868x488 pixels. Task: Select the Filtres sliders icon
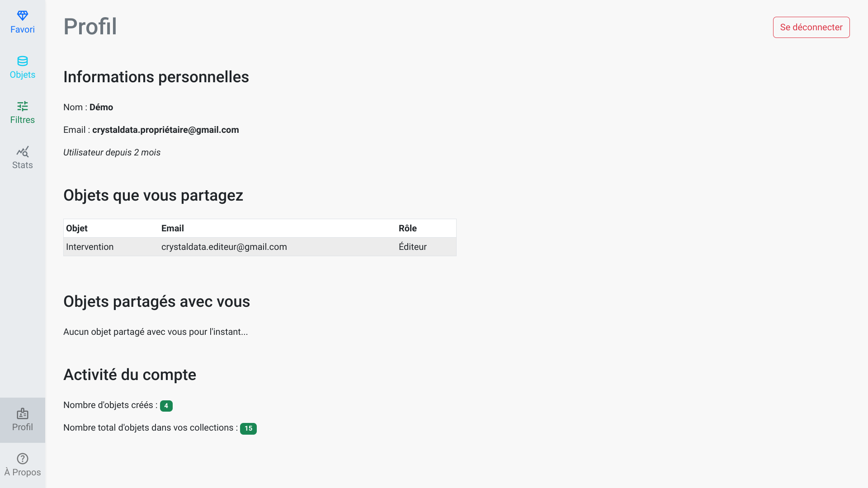23,106
